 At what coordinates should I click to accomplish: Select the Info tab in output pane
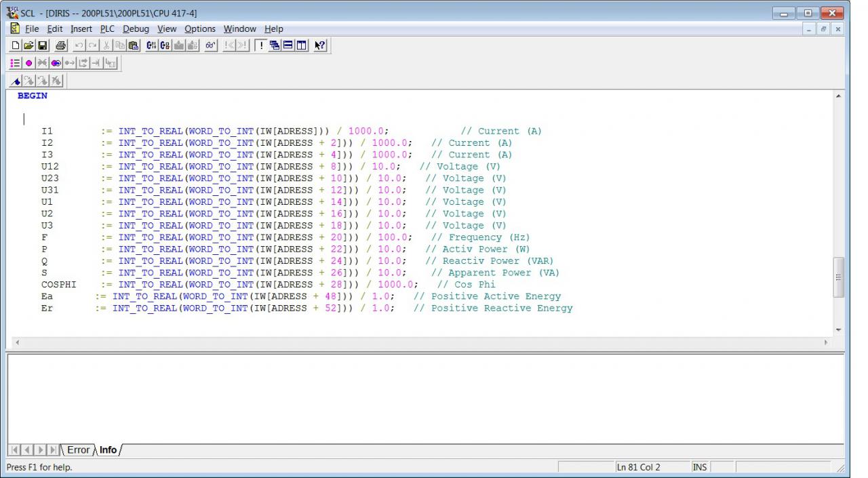108,450
